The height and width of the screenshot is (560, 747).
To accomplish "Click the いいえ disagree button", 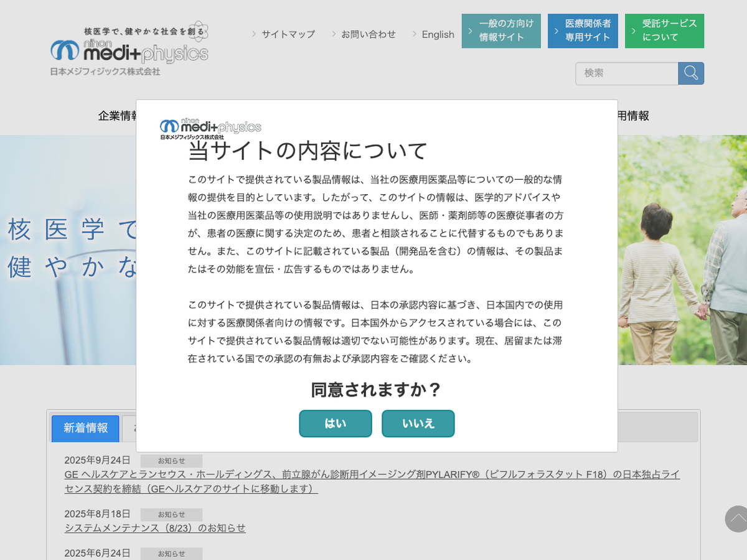I will click(x=418, y=424).
